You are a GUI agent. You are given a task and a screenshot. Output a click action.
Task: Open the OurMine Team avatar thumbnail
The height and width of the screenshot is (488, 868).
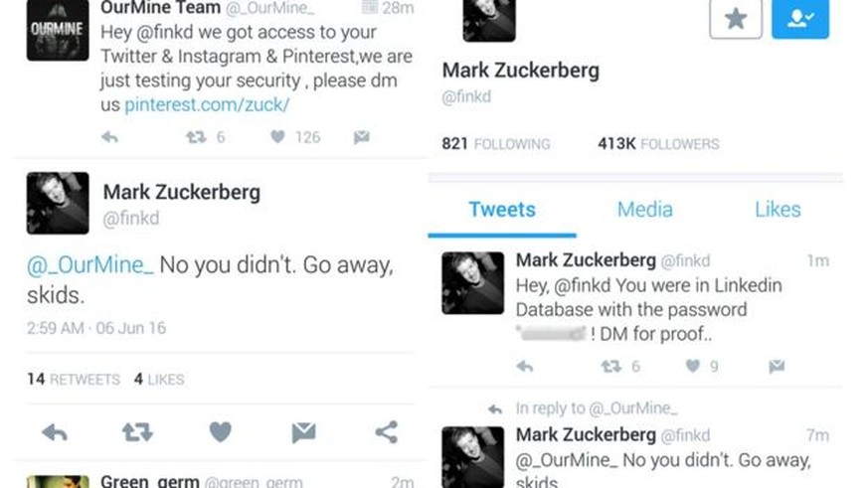coord(58,30)
